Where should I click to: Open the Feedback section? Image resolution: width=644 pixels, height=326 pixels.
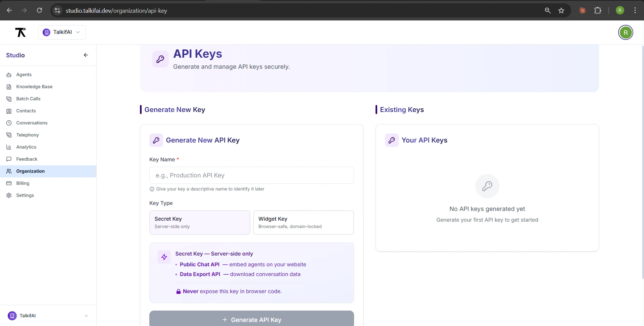click(27, 159)
